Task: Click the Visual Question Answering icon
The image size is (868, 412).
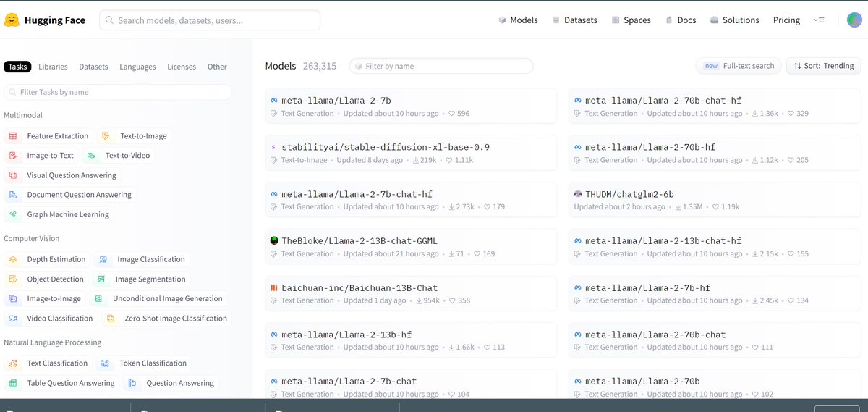Action: 13,175
